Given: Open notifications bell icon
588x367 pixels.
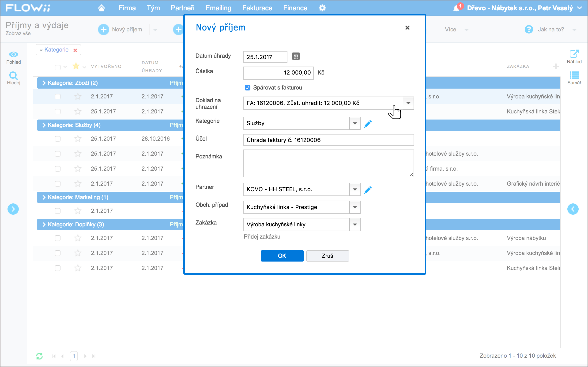Looking at the screenshot, I should click(456, 8).
